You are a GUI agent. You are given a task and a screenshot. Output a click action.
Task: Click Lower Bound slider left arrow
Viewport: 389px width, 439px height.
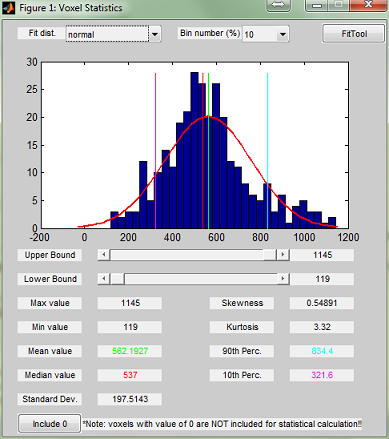coord(104,279)
